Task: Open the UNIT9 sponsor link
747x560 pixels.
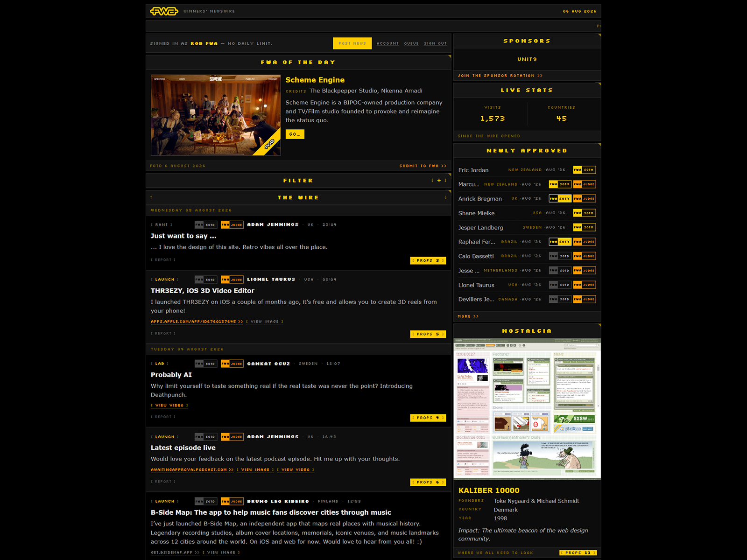Action: 527,59
